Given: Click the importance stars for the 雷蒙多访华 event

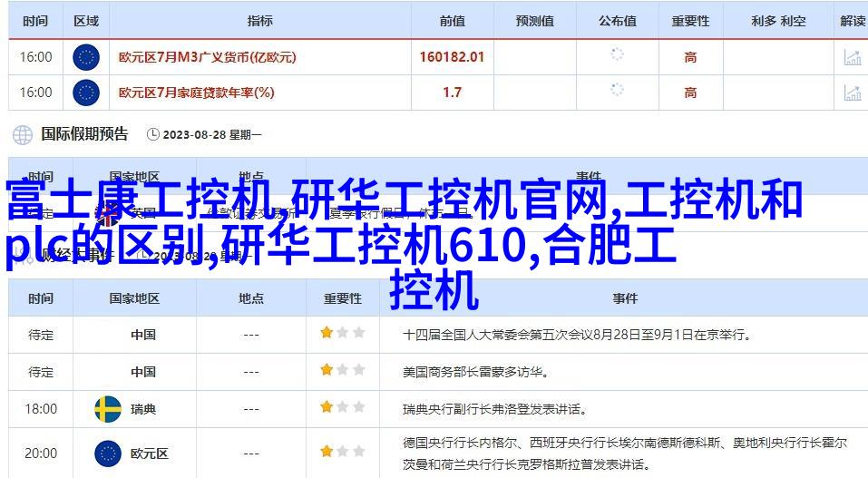Looking at the screenshot, I should tap(343, 370).
